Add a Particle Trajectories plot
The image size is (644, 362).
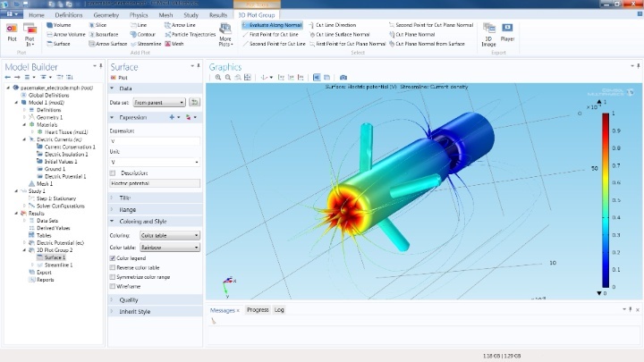[x=191, y=35]
